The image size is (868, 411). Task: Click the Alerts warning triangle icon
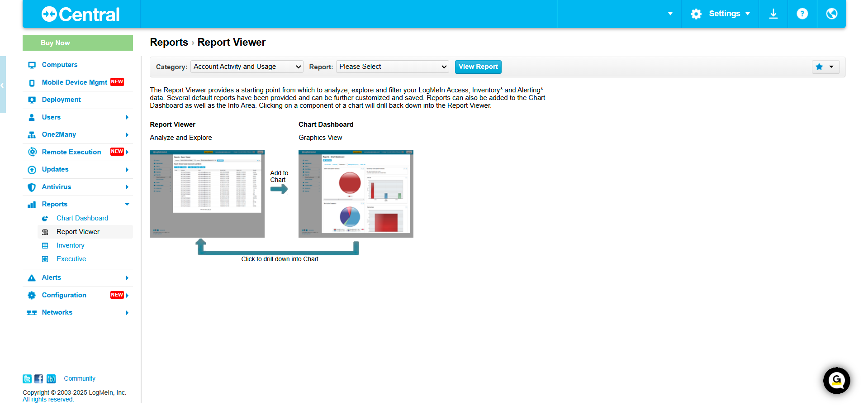tap(32, 278)
